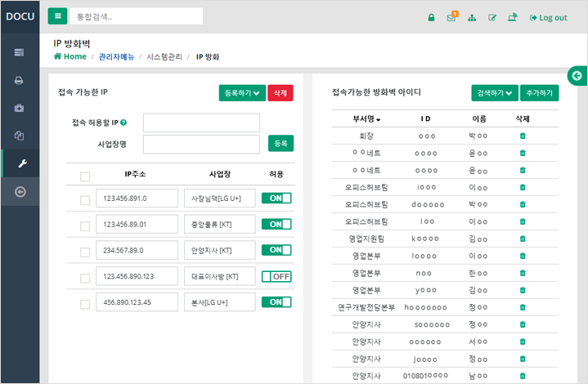Enable the OFF toggle for 대표이사방 [KT]

276,276
